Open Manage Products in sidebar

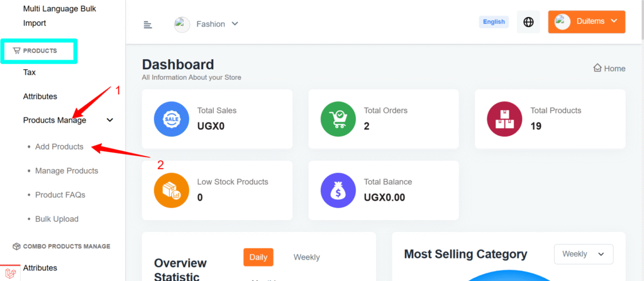pos(66,170)
